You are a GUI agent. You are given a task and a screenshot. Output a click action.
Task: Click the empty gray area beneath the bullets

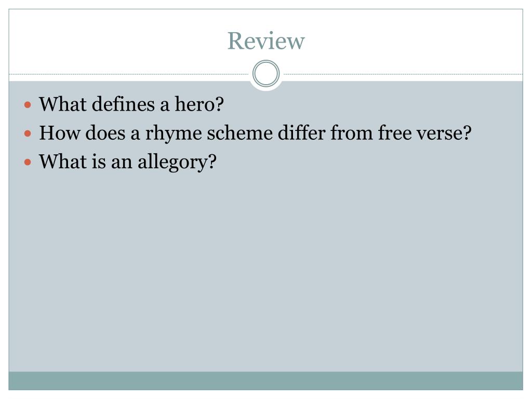[x=265, y=271]
